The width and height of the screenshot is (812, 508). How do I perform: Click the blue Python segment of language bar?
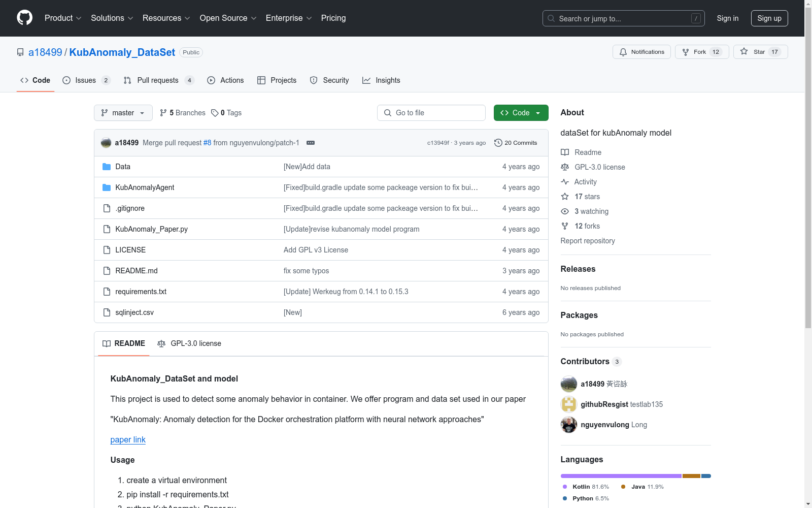(706, 476)
